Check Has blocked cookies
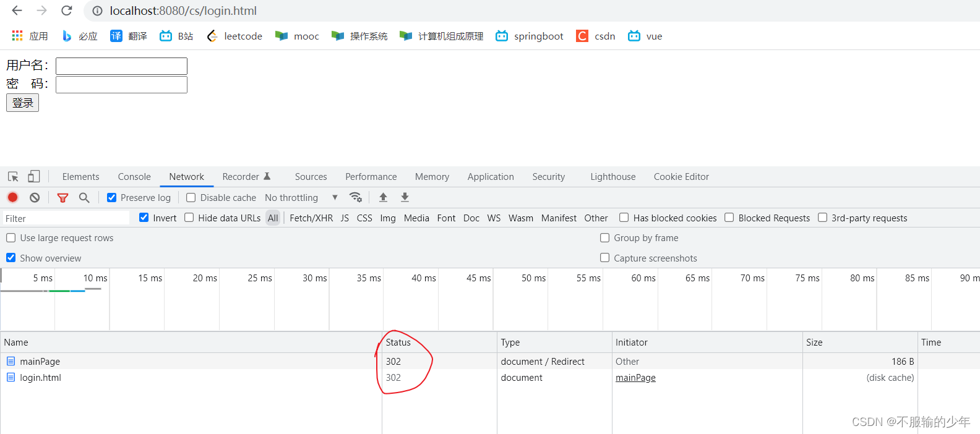Screen dimensions: 980x434 [x=624, y=218]
